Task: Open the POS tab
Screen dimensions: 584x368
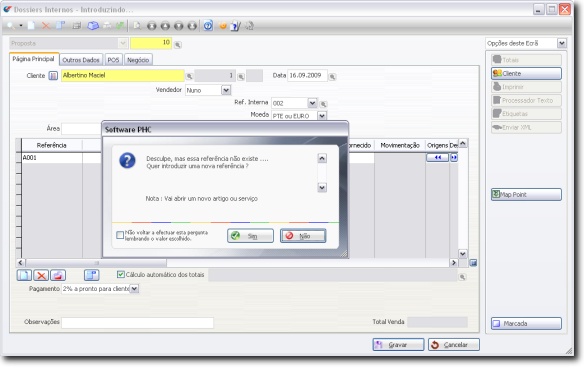Action: (x=113, y=60)
